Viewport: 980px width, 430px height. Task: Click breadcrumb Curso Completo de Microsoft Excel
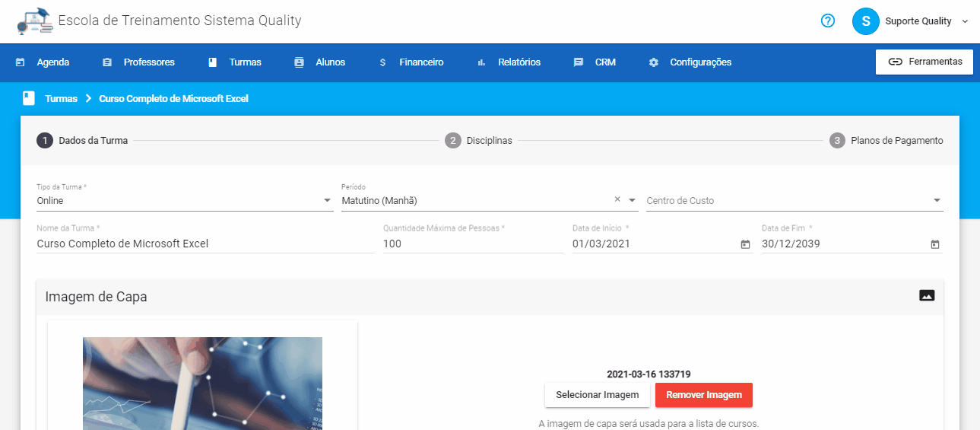tap(173, 99)
